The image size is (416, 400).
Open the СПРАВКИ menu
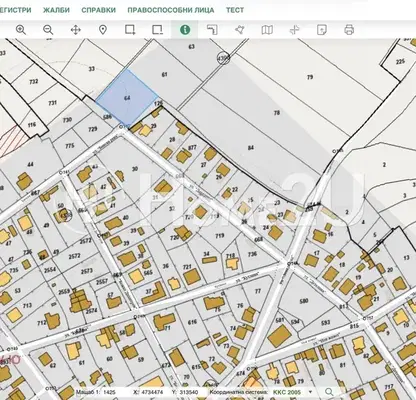[x=99, y=10]
